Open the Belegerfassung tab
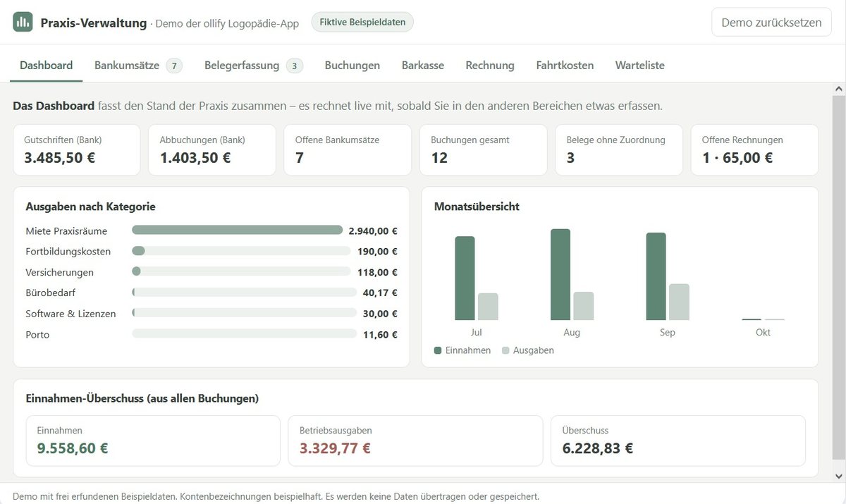Screen dimensions: 846x504 point(253,65)
